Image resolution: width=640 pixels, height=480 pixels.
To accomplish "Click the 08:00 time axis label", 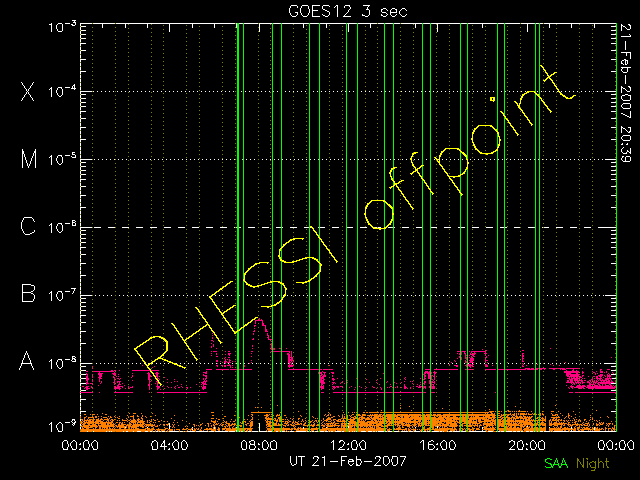I will (x=259, y=444).
